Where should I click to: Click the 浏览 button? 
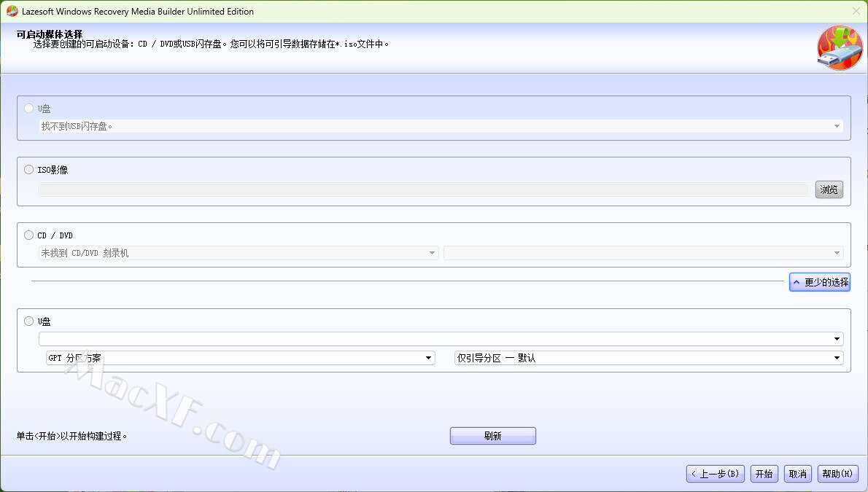(x=829, y=190)
